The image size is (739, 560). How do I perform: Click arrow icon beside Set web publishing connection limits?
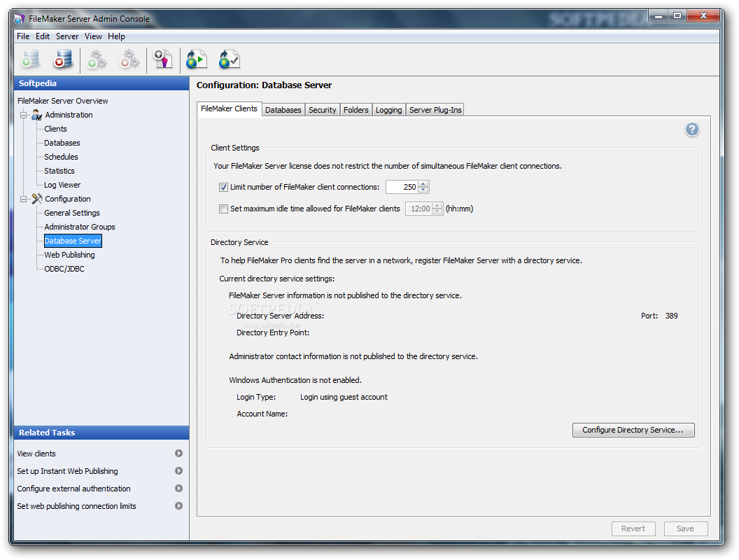tap(178, 506)
